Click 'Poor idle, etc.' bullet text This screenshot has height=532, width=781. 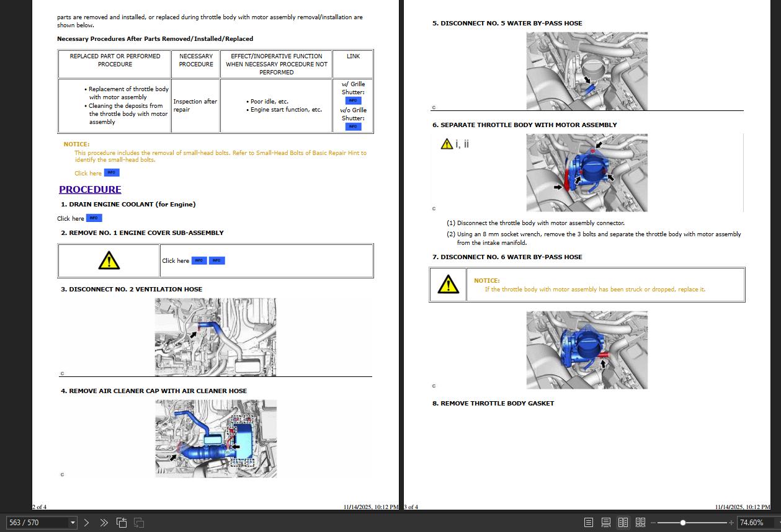click(x=269, y=101)
